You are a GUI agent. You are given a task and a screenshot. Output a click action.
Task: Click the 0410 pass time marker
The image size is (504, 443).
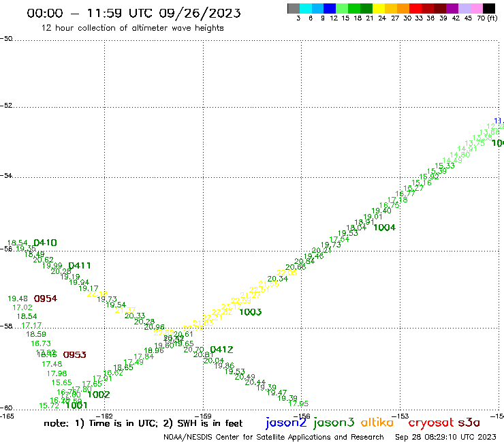pyautogui.click(x=46, y=243)
